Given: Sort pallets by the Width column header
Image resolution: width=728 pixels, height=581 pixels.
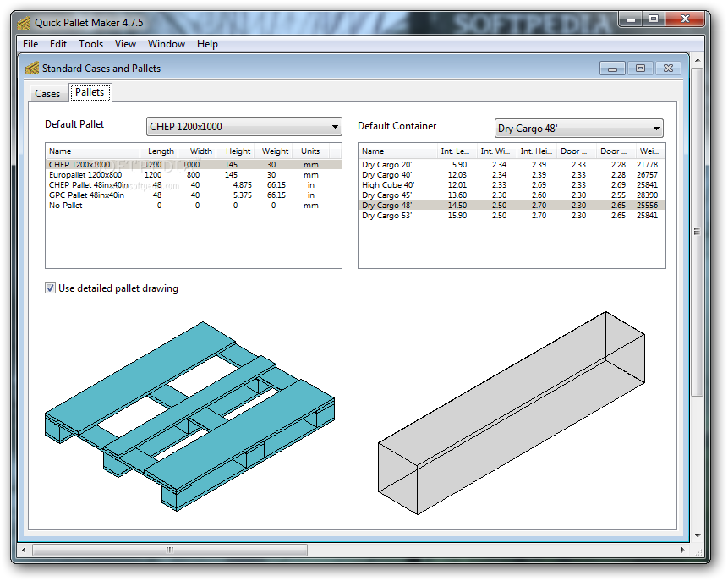Looking at the screenshot, I should [196, 151].
